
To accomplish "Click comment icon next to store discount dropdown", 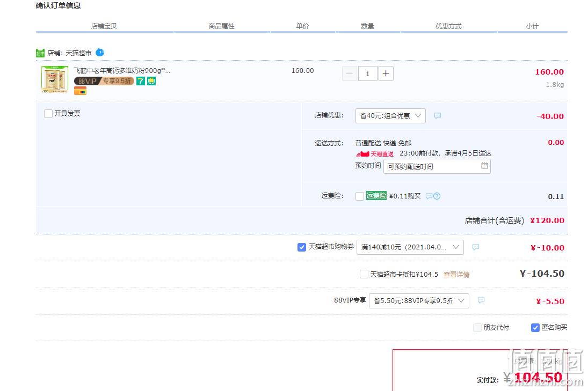I will coord(437,116).
